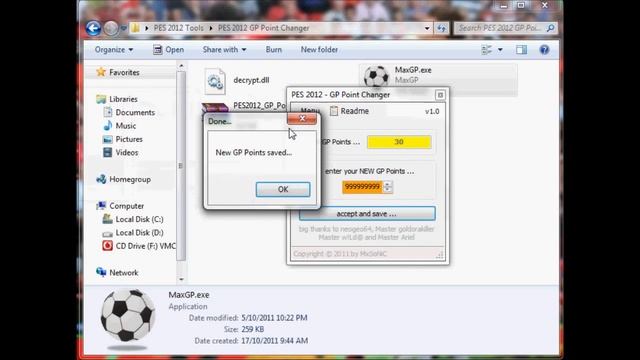Click the accept and save button
Viewport: 640px width, 360px height.
367,213
